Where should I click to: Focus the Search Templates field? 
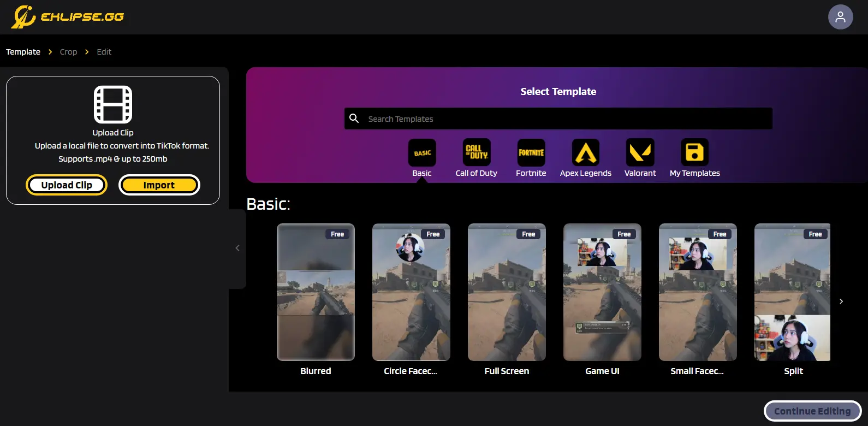[x=558, y=119]
